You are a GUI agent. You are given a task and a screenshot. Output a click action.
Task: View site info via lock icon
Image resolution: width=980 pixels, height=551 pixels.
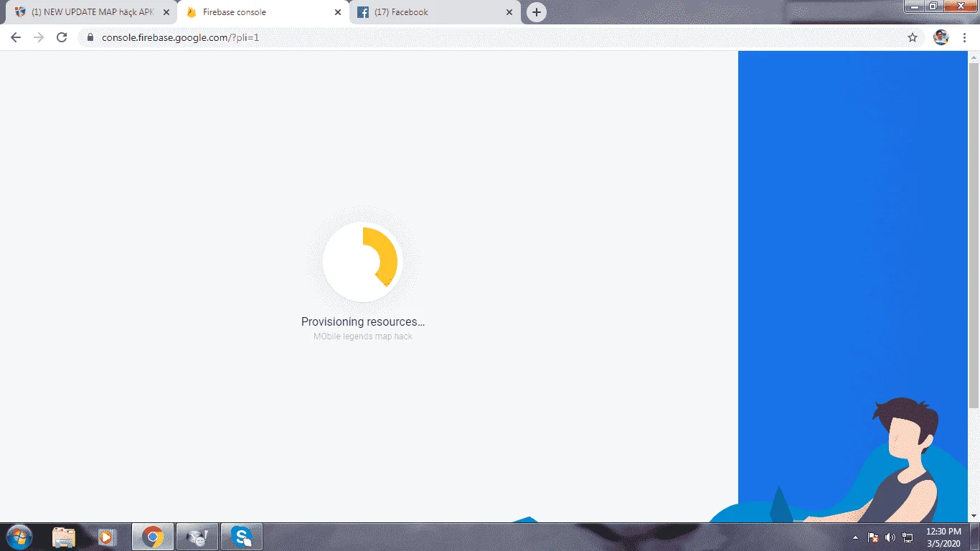tap(90, 37)
